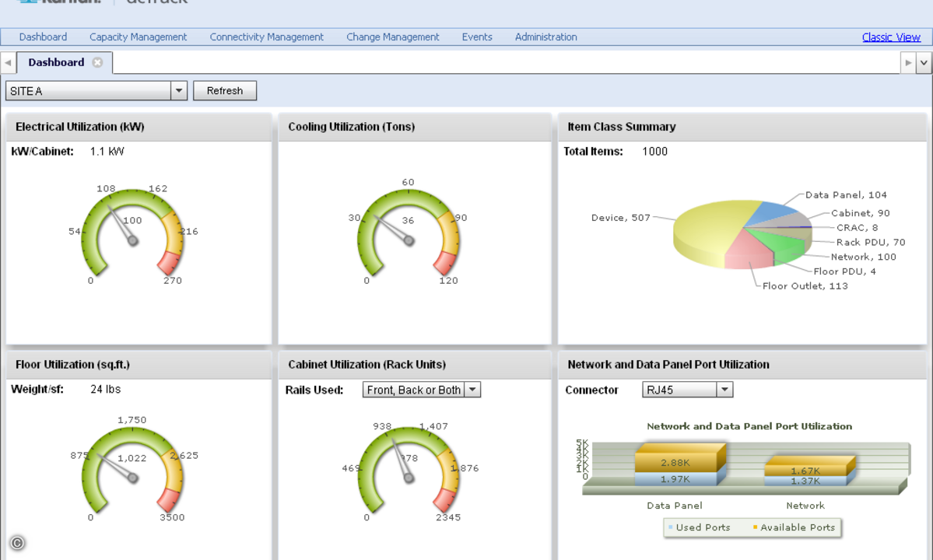The width and height of the screenshot is (933, 560).
Task: Click the Electrical Utilization gauge needle
Action: point(121,225)
